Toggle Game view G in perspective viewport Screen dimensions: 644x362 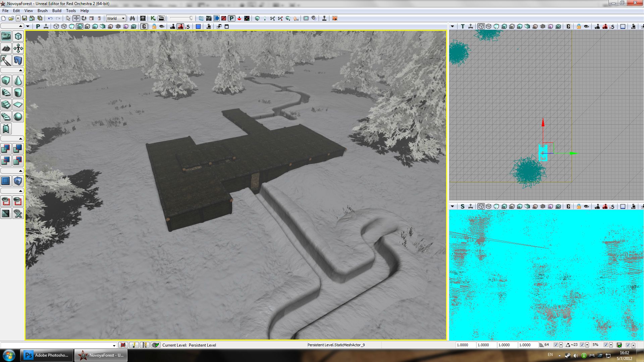(144, 26)
